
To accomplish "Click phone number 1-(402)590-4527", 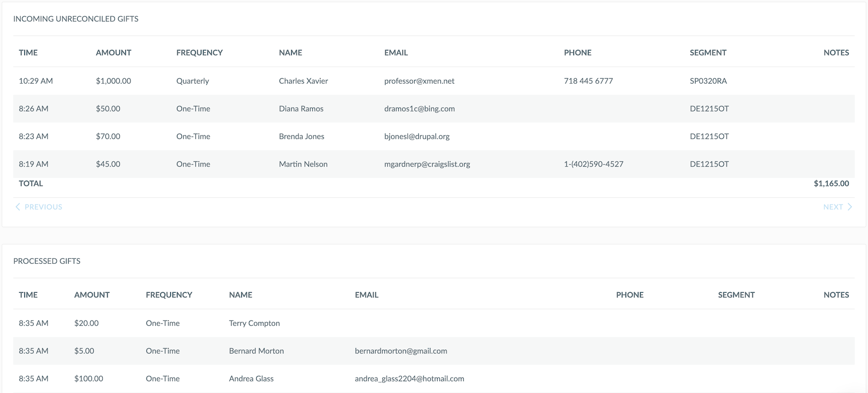I will [593, 164].
